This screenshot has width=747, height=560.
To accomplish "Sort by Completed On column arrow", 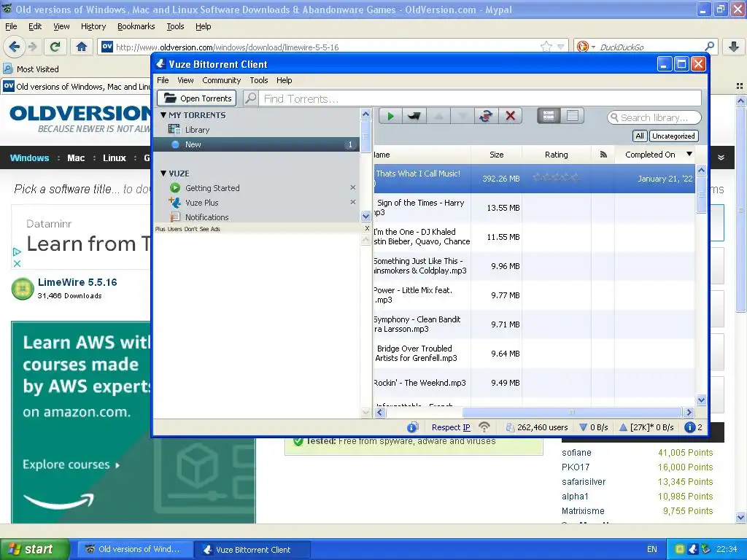I will pos(689,154).
